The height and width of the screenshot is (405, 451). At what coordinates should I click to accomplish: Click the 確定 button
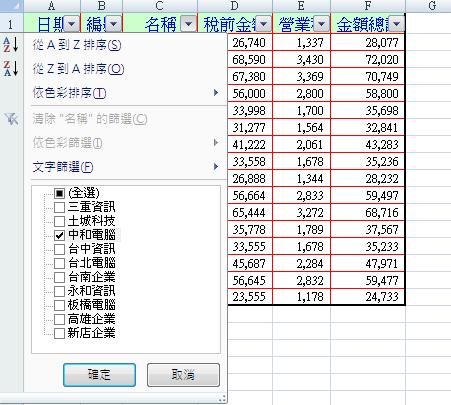tap(99, 375)
